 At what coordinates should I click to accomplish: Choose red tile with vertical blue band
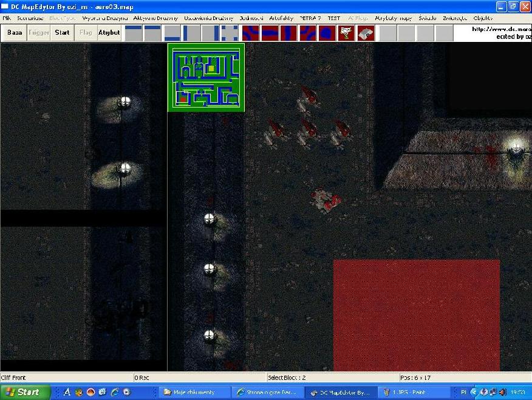(x=289, y=33)
